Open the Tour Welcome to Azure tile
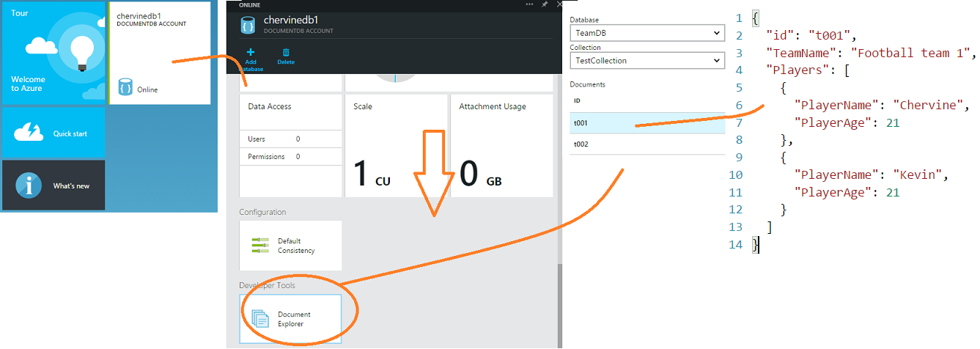The width and height of the screenshot is (980, 349). [x=54, y=53]
